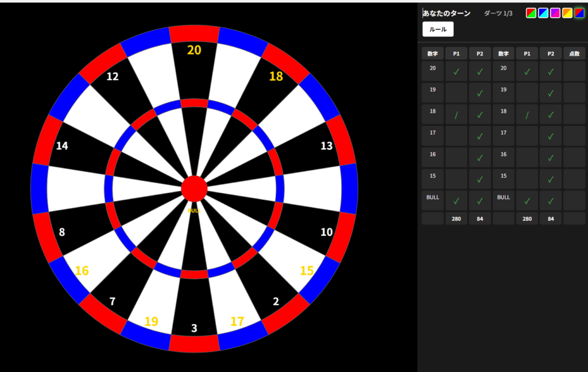Hit the inner triple ring of segment 3
Screen dimensions: 588x372
click(x=194, y=274)
